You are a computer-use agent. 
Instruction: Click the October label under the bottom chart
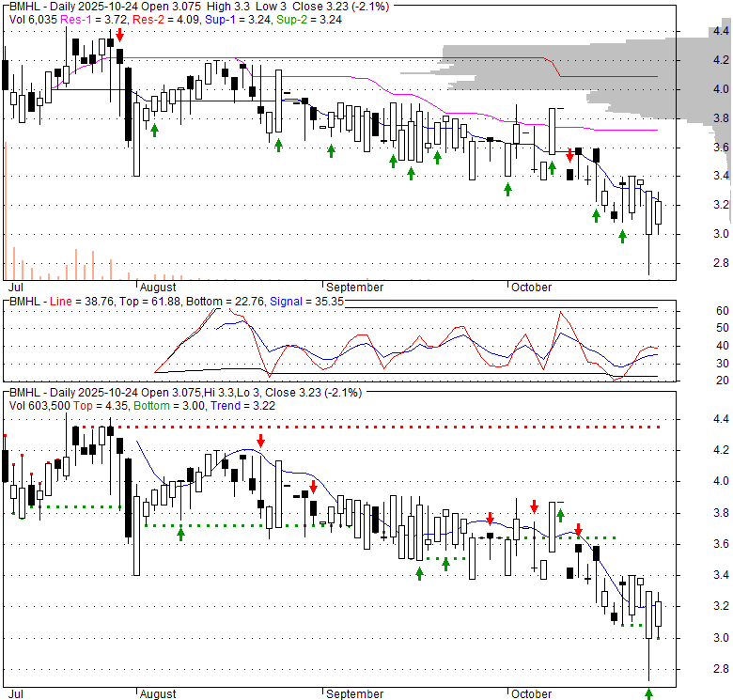point(532,694)
